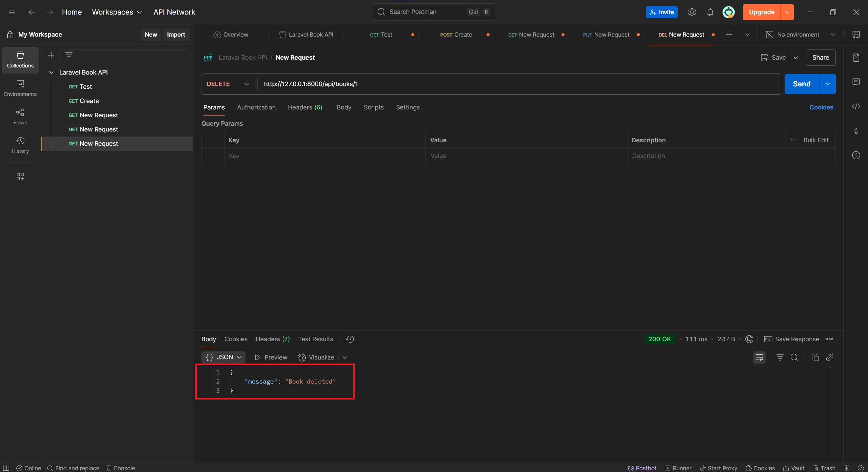Open the Postman Console
Viewport: 868px width, 472px height.
[120, 468]
